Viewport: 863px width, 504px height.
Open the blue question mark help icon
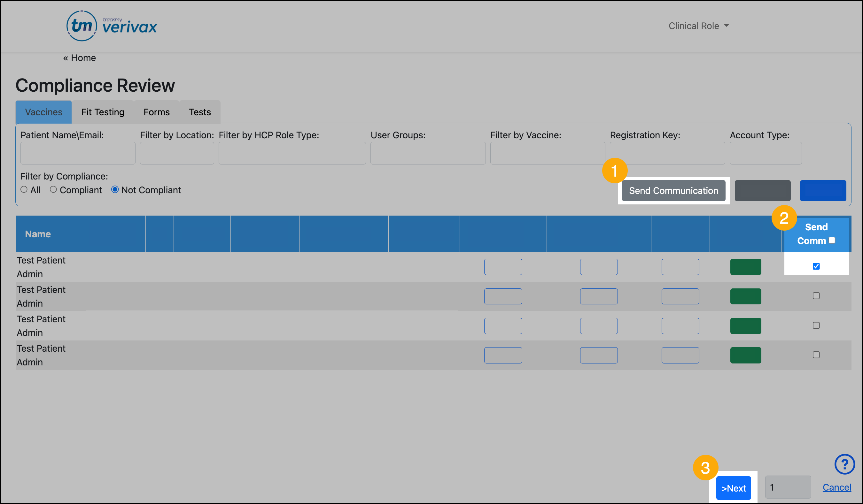click(x=844, y=464)
